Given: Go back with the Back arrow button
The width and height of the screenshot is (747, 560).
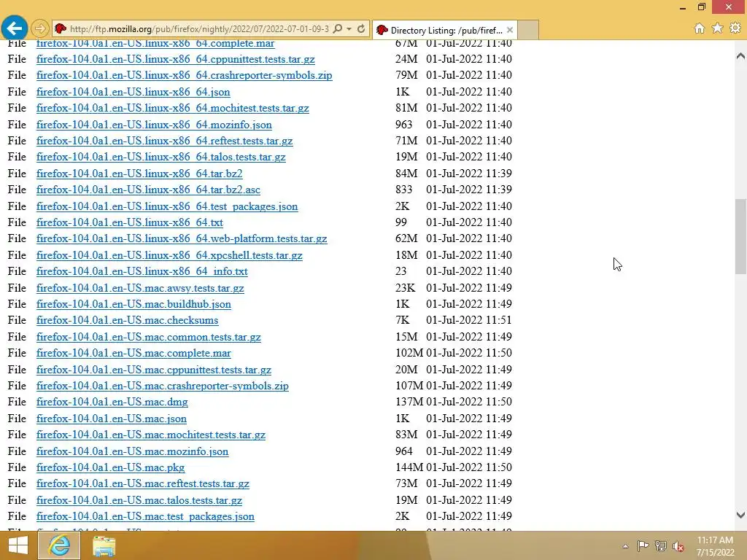Looking at the screenshot, I should tap(15, 28).
